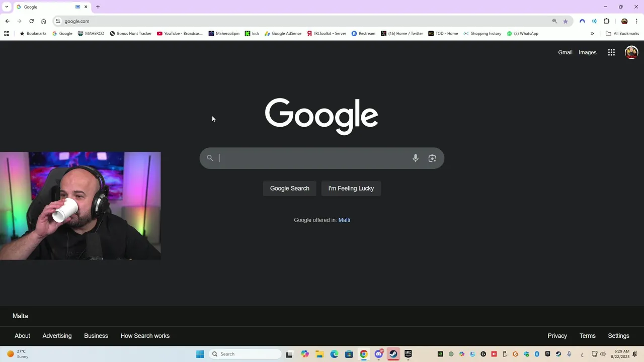Launch Microsoft Edge from the taskbar
The height and width of the screenshot is (362, 644).
pos(334,354)
